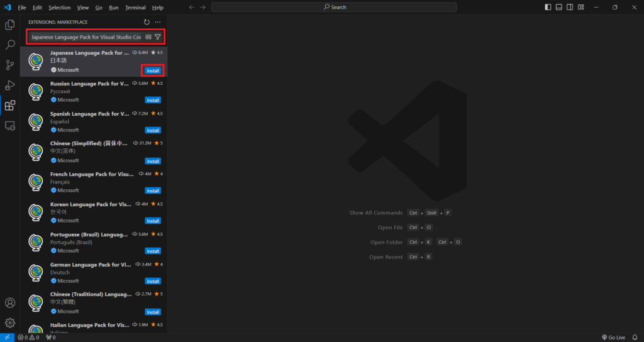Open the Selection menu
Image resolution: width=644 pixels, height=342 pixels.
[x=60, y=8]
